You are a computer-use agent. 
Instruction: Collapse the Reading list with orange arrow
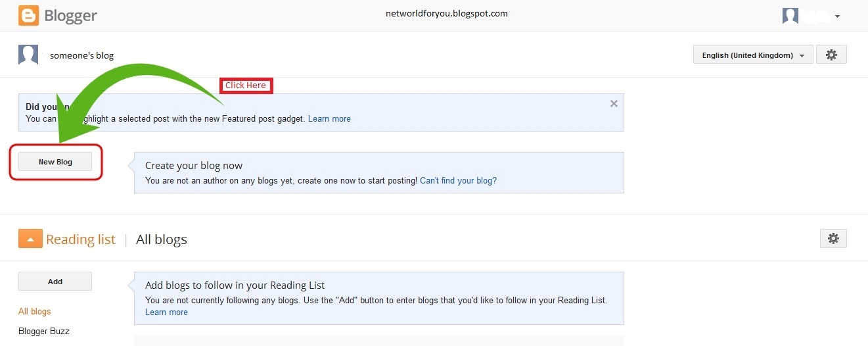coord(30,238)
